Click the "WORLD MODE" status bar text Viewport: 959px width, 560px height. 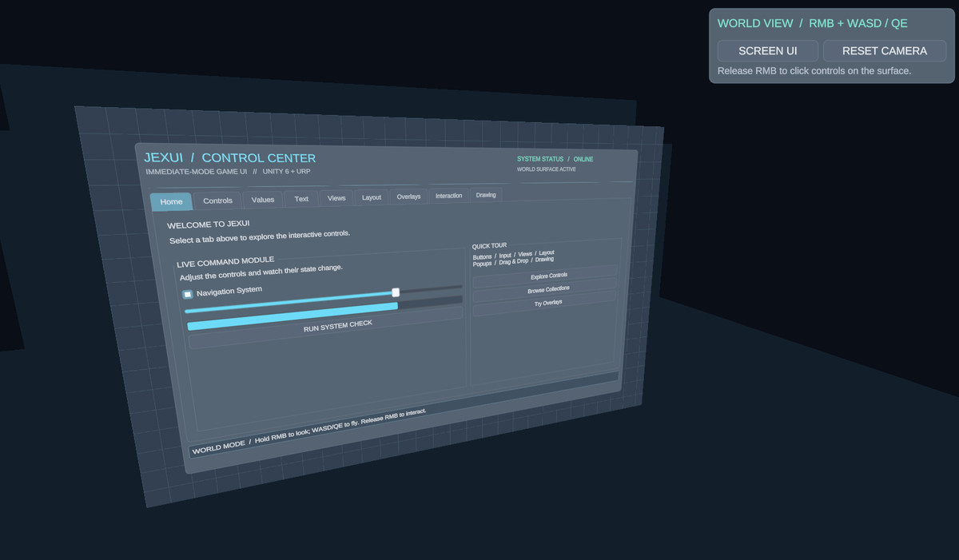pyautogui.click(x=308, y=431)
